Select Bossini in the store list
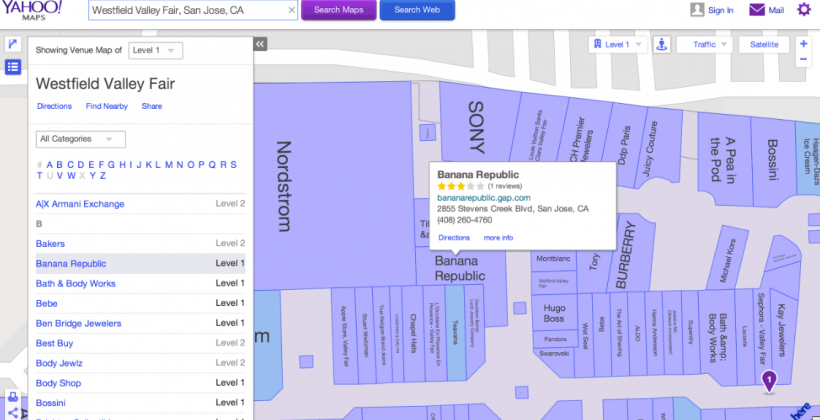The height and width of the screenshot is (420, 820). point(140,403)
